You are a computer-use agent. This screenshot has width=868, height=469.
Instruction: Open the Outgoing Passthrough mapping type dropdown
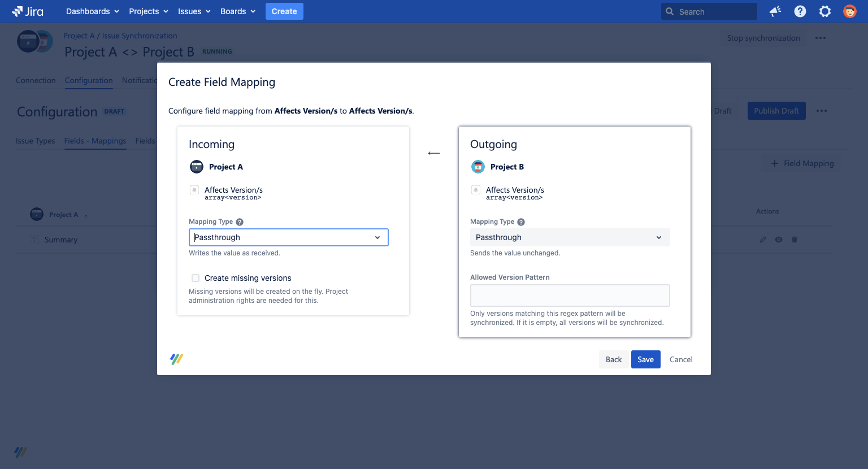tap(570, 237)
